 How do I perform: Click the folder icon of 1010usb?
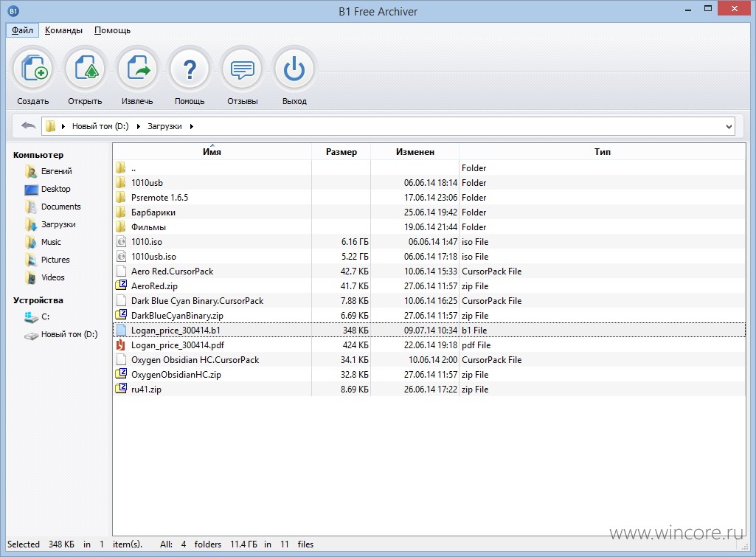click(120, 183)
